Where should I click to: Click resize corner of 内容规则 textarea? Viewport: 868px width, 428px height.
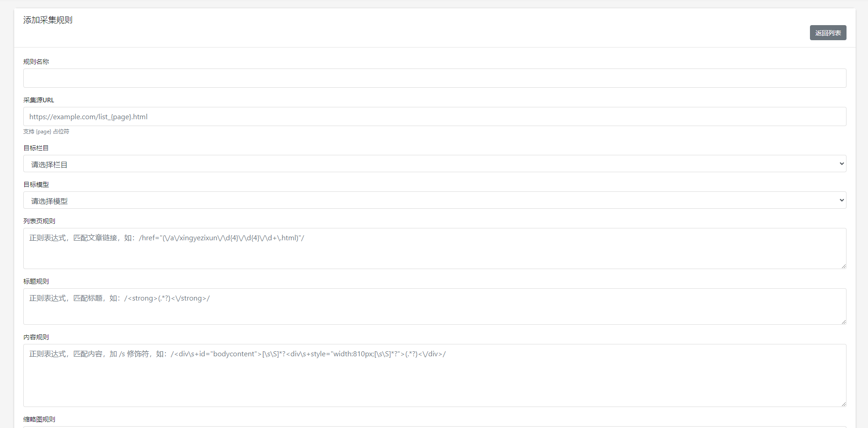[843, 404]
